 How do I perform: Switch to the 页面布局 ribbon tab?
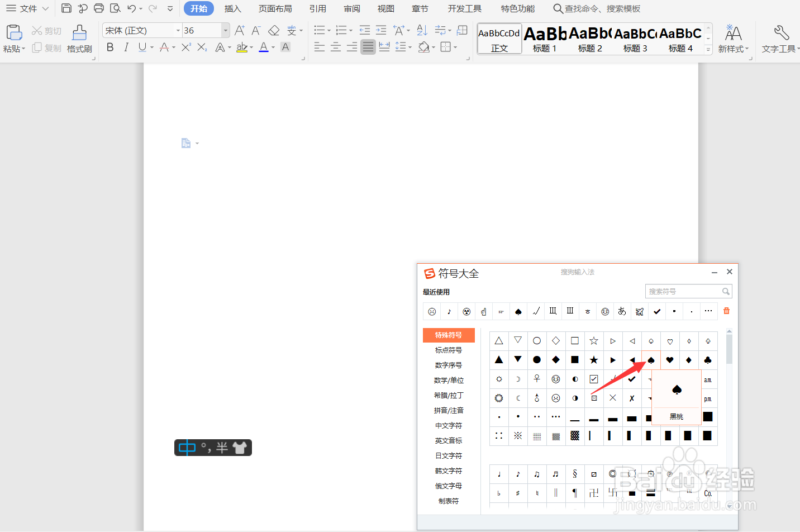(275, 8)
